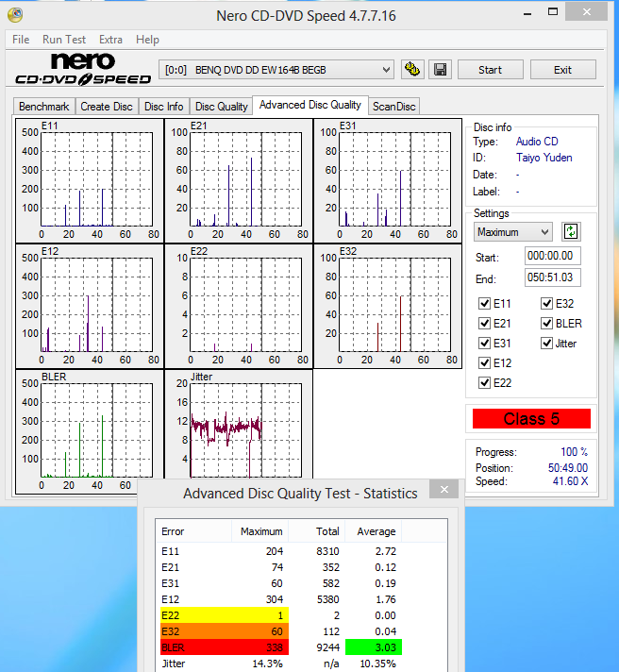Switch to the Create Disc tab
The image size is (619, 672).
point(107,107)
